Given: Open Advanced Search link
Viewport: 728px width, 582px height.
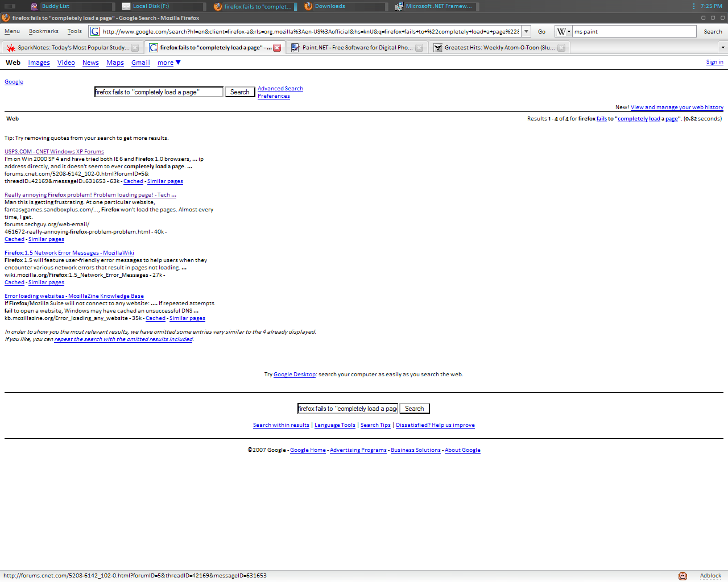Looking at the screenshot, I should [280, 89].
